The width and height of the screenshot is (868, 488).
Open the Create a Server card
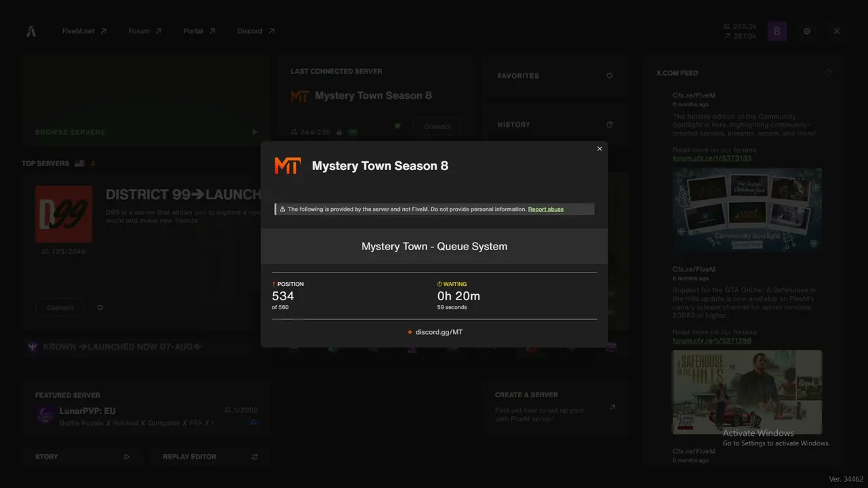pos(555,408)
